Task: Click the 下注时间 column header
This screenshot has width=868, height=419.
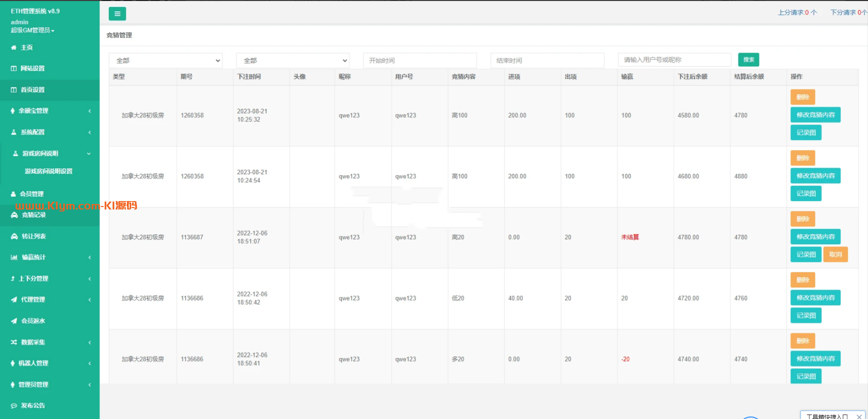Action: tap(249, 77)
